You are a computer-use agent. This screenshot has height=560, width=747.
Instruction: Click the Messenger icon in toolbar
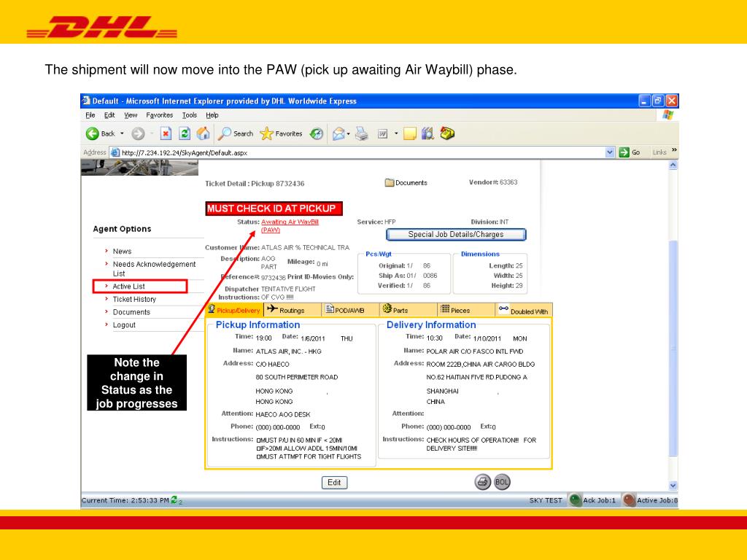coord(447,133)
